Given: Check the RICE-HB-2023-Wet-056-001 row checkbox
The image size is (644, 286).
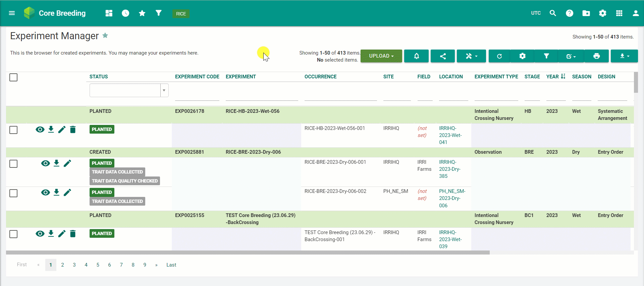Looking at the screenshot, I should coord(13,130).
